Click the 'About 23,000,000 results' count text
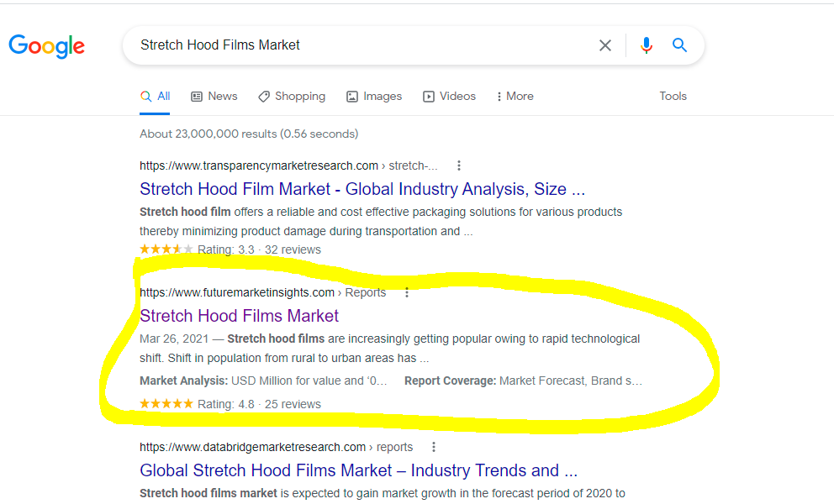 coord(249,134)
